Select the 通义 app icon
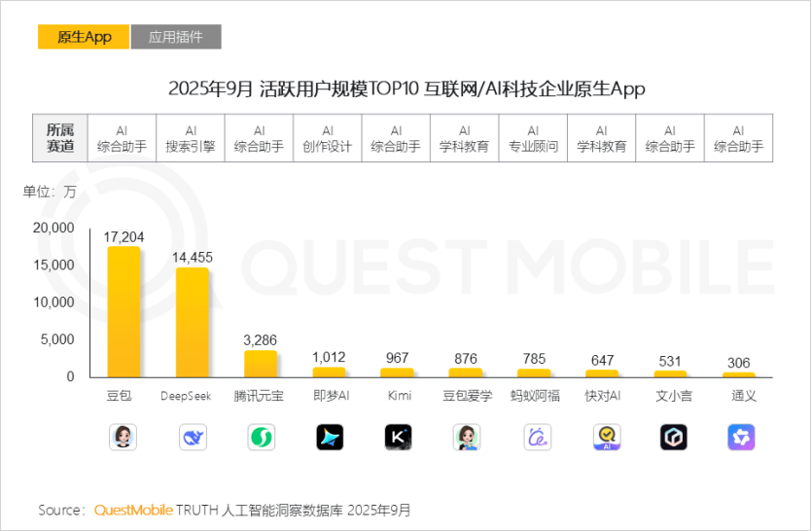 pyautogui.click(x=741, y=438)
